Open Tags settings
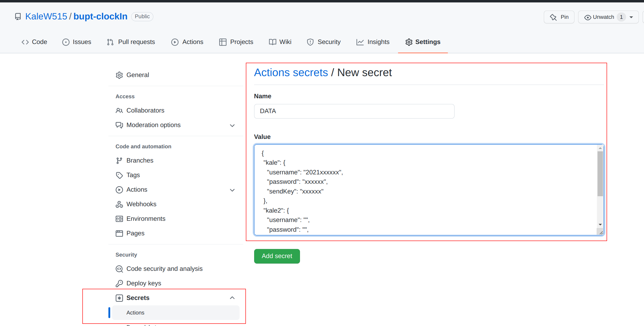Viewport: 644px width, 326px height. 175,175
